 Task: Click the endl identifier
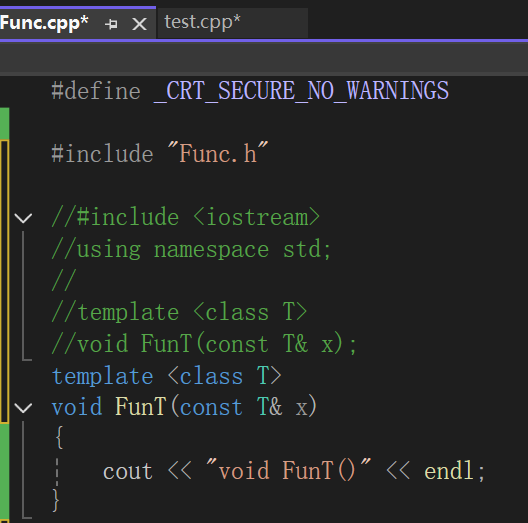pos(449,470)
